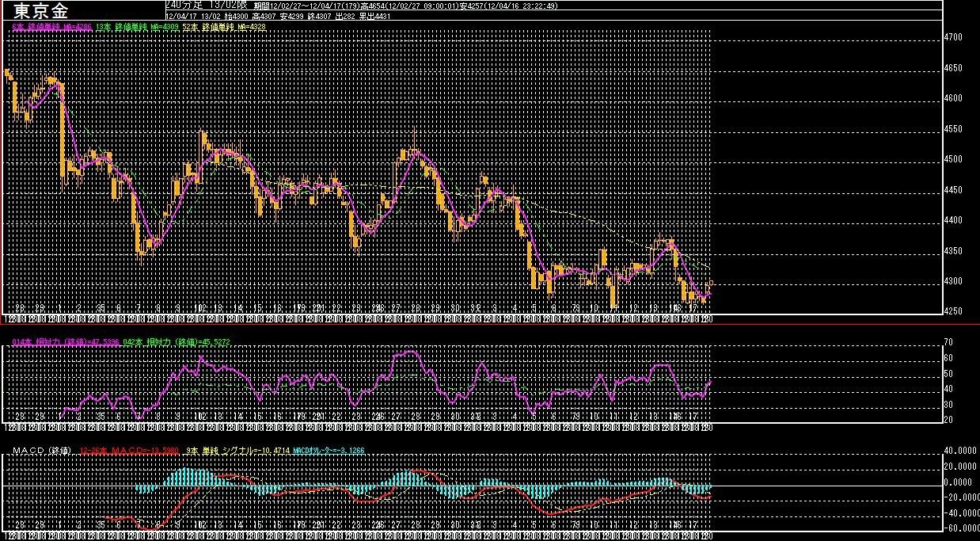Viewport: 980px width, 541px height.
Task: Click the 4600 price axis label
Action: (952, 98)
